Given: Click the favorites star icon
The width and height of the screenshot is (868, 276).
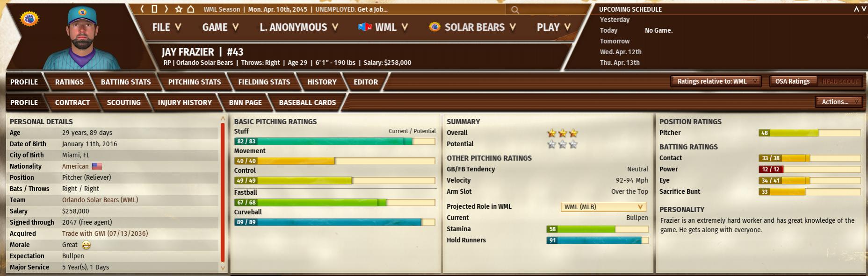Looking at the screenshot, I should point(179,9).
